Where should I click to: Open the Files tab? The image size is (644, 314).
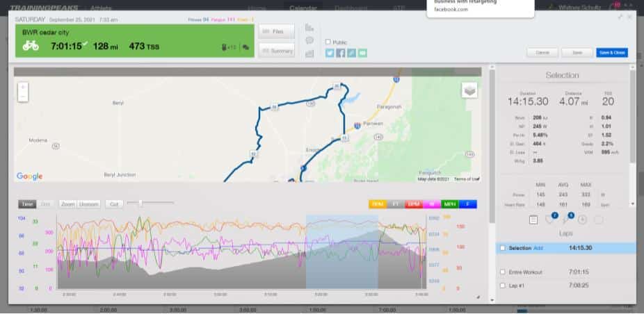click(276, 31)
